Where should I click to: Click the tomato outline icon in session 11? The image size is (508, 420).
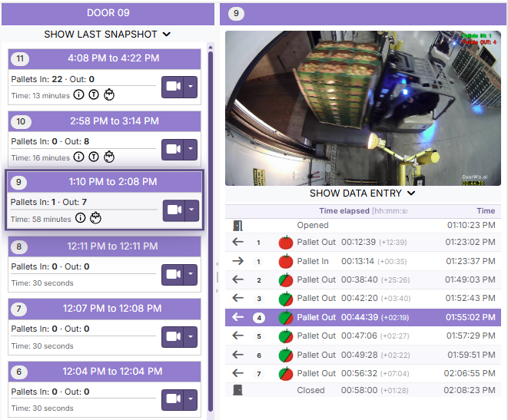[x=109, y=94]
